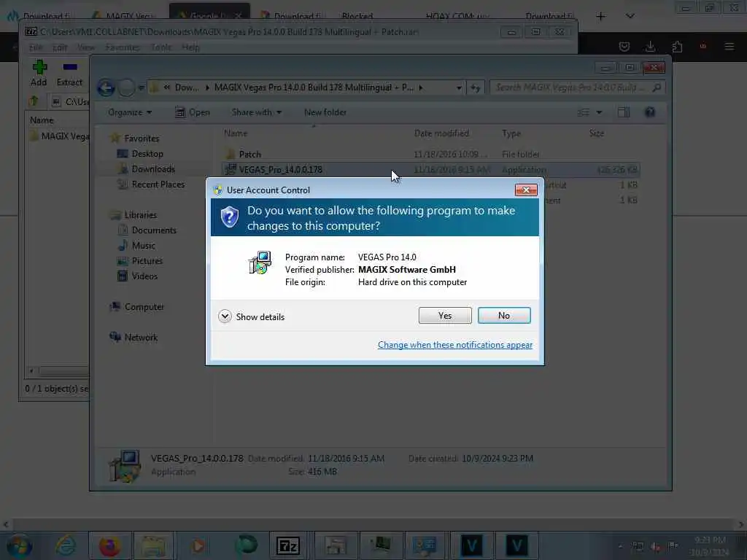
Task: Open Internet Explorer from taskbar
Action: pyautogui.click(x=65, y=545)
